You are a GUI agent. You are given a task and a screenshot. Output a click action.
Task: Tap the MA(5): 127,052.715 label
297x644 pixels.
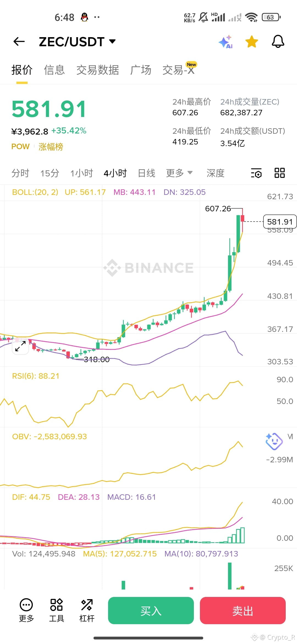pos(120,554)
